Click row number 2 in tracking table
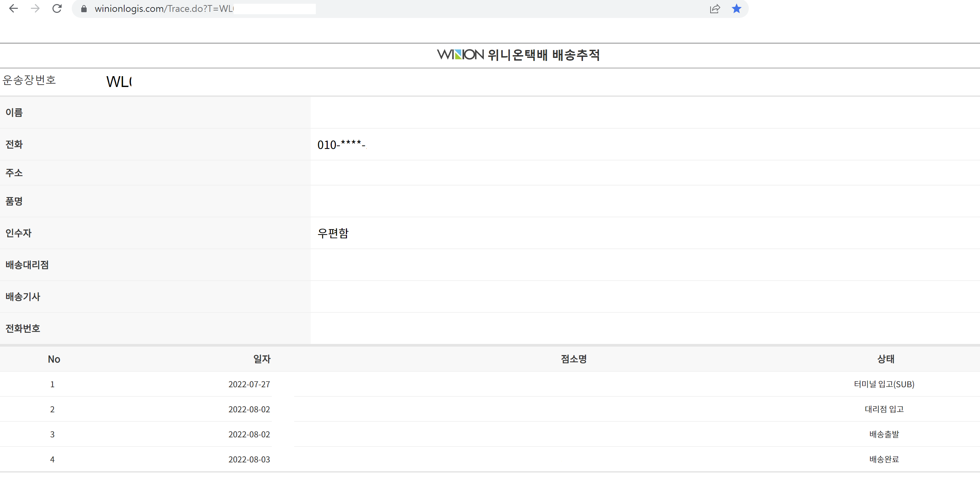 pyautogui.click(x=52, y=409)
